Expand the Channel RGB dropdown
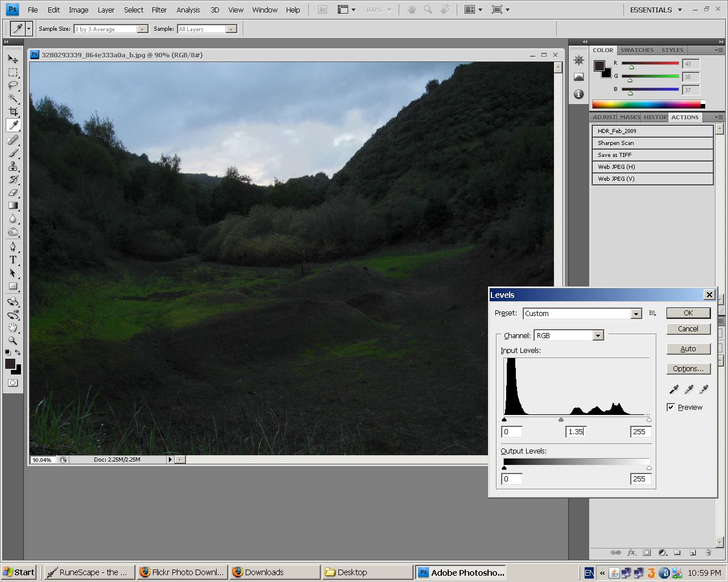Screen dimensions: 728x582 point(598,336)
